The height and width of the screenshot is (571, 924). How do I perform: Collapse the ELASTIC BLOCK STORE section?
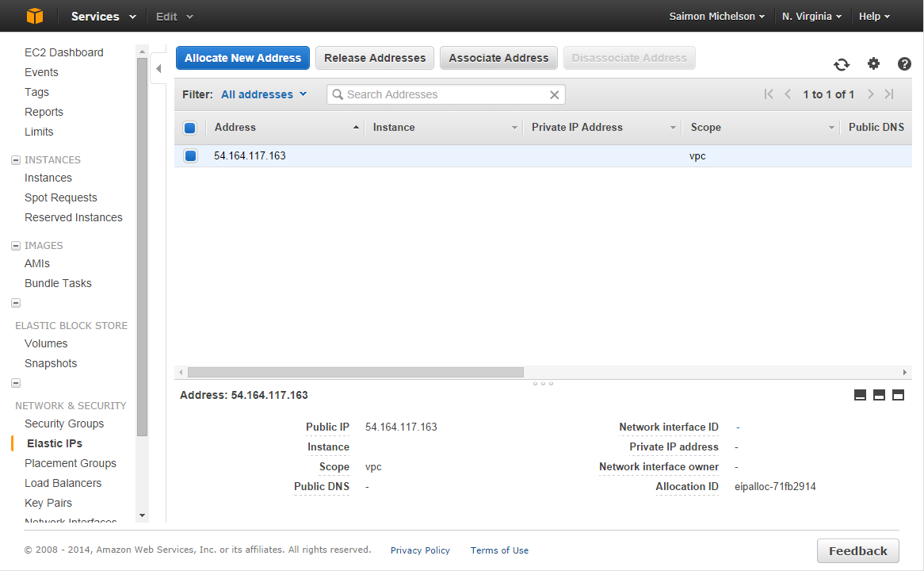[x=16, y=303]
